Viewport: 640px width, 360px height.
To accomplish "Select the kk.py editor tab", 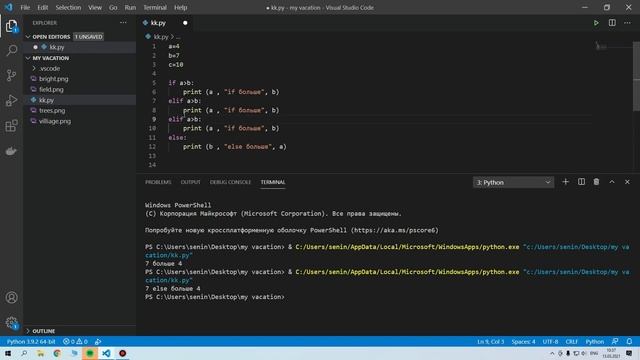I will point(165,23).
